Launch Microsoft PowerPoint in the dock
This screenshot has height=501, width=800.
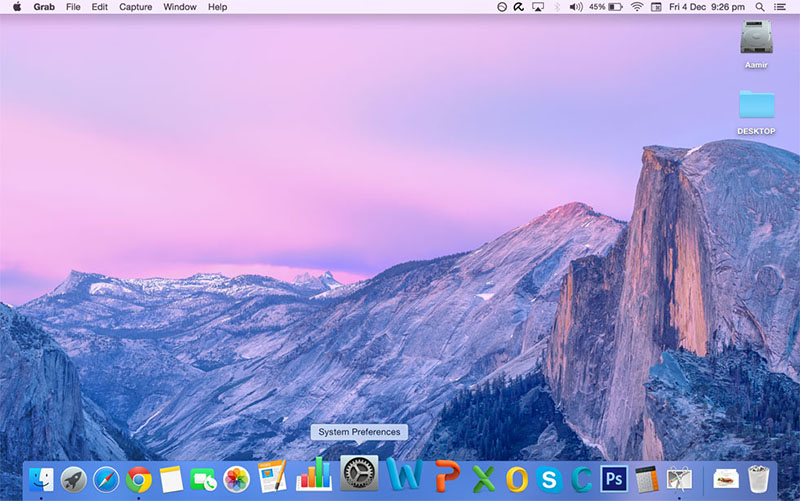click(x=447, y=476)
